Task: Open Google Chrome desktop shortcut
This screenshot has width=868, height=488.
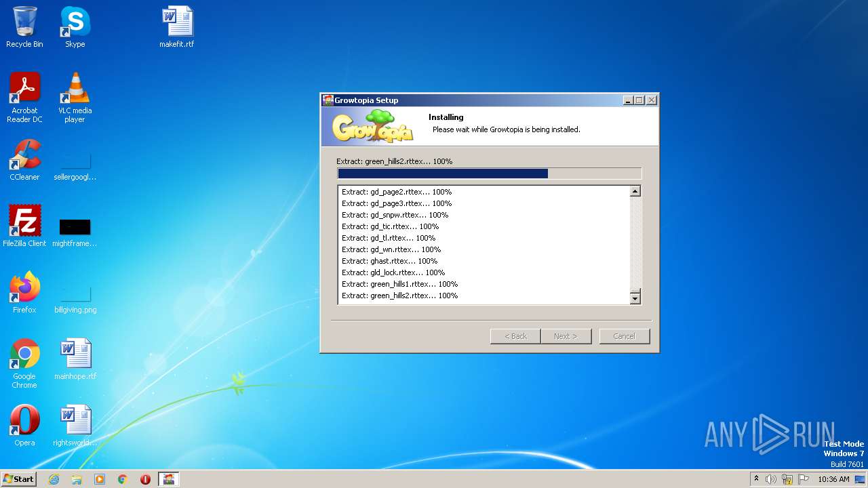Action: [x=24, y=363]
